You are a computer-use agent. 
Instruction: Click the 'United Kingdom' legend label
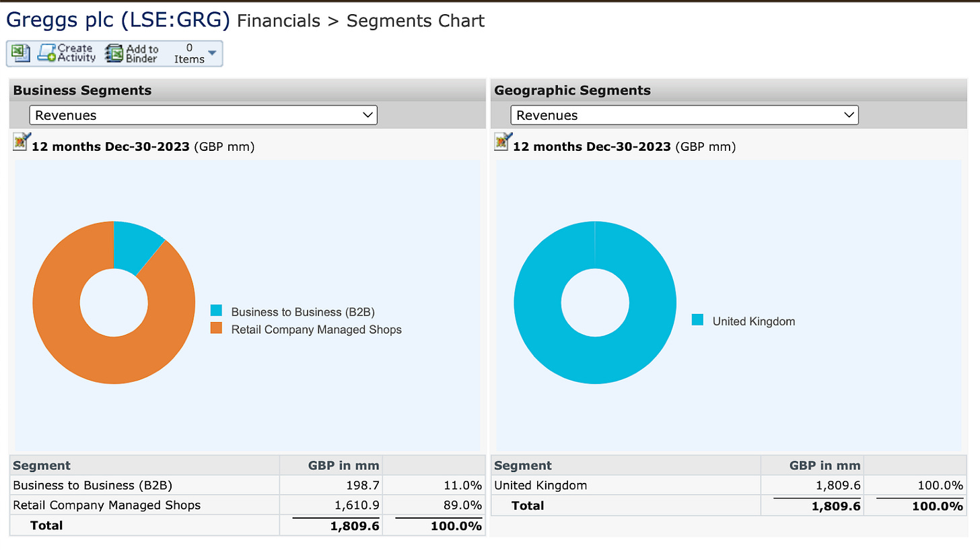pos(754,321)
